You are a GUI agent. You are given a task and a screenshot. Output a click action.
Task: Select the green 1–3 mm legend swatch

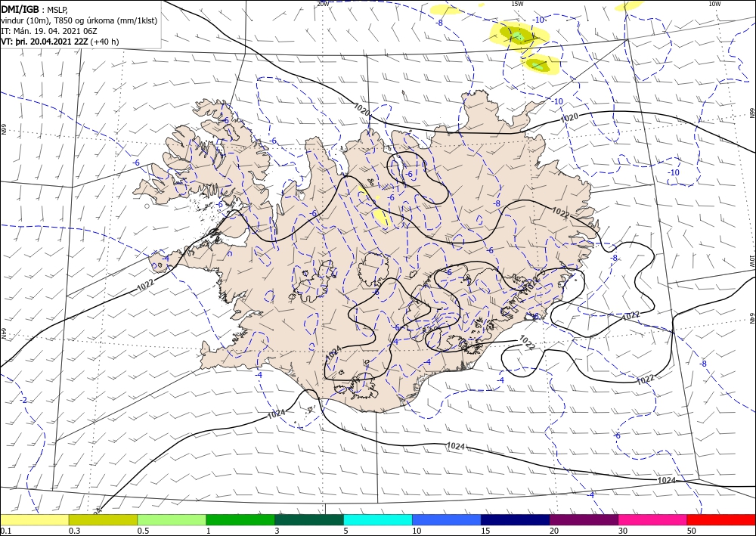240,519
